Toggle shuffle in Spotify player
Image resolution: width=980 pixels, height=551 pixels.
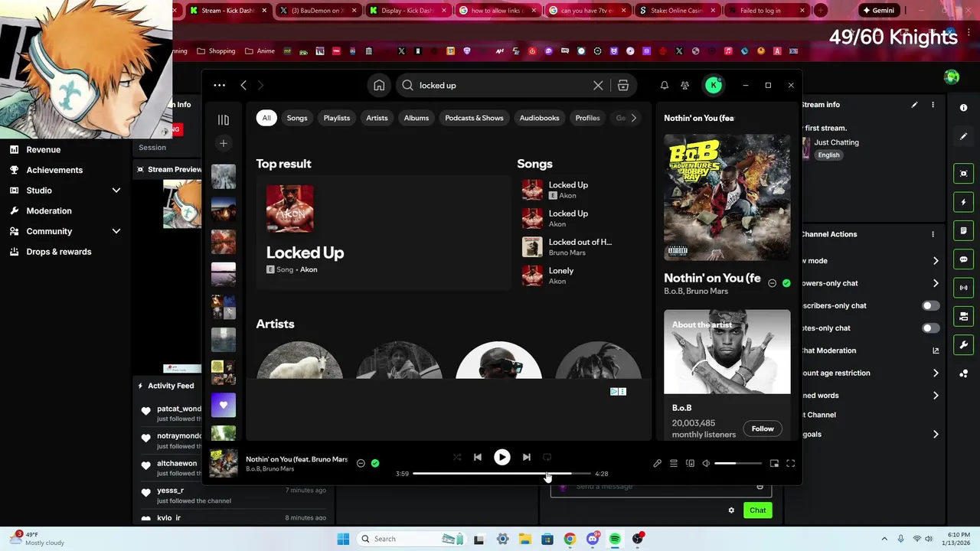pyautogui.click(x=457, y=457)
